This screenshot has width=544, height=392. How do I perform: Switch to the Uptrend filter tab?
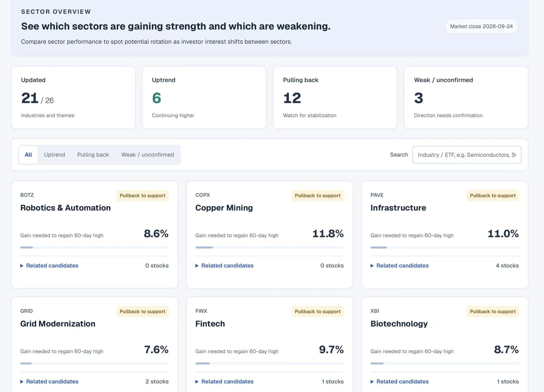55,155
